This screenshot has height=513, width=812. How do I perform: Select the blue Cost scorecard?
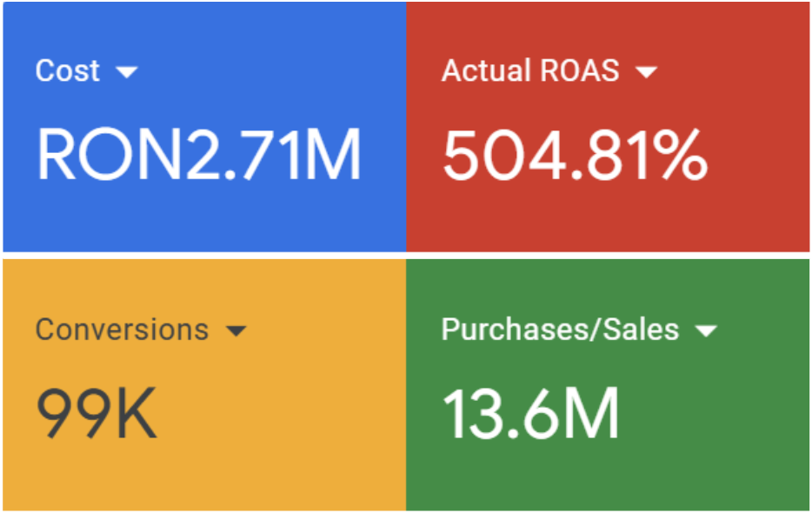(x=204, y=126)
